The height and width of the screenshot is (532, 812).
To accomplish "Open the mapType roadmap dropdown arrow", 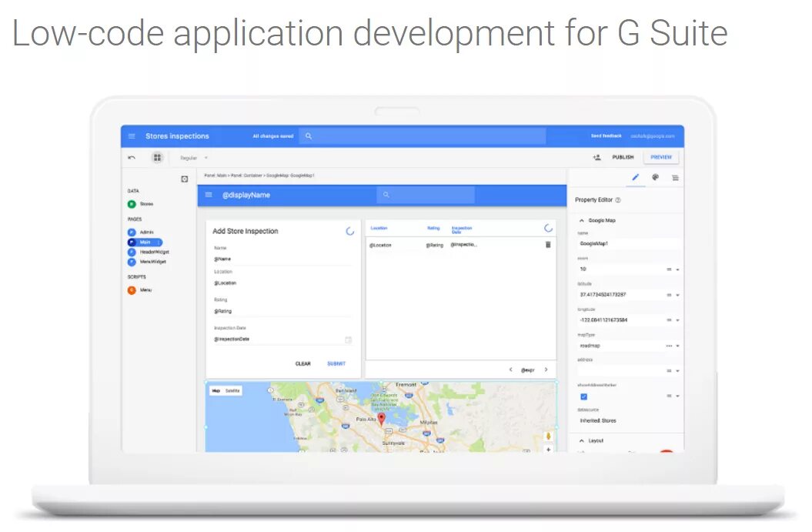I will (x=677, y=346).
